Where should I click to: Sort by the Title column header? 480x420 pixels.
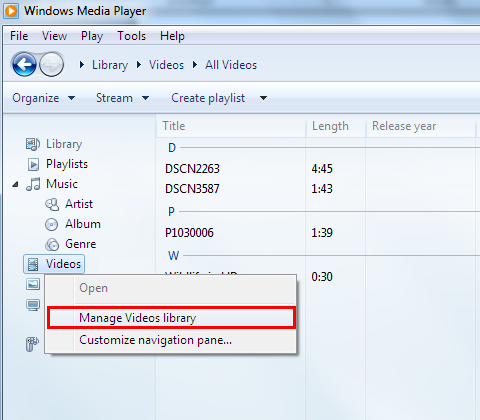point(231,126)
